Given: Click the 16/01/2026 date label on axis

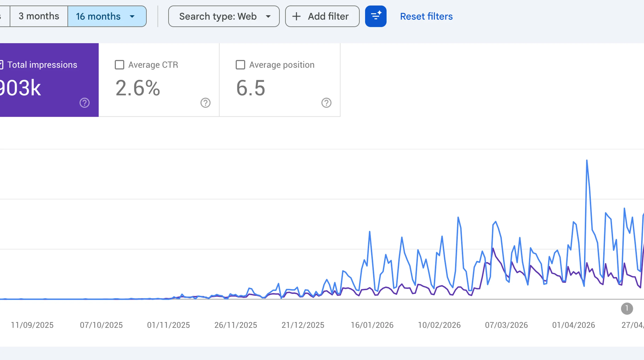Looking at the screenshot, I should coord(372,325).
